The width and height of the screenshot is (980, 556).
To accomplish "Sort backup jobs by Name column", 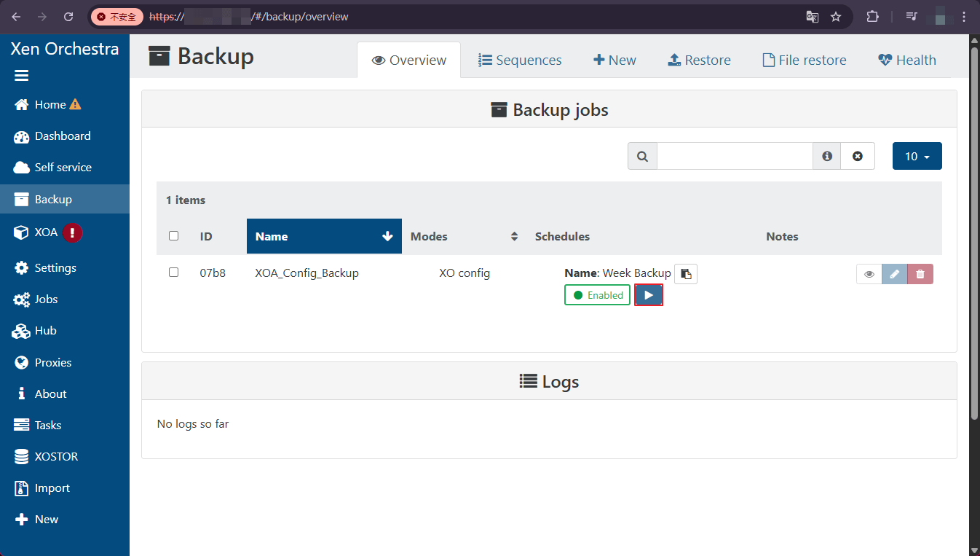I will 324,236.
